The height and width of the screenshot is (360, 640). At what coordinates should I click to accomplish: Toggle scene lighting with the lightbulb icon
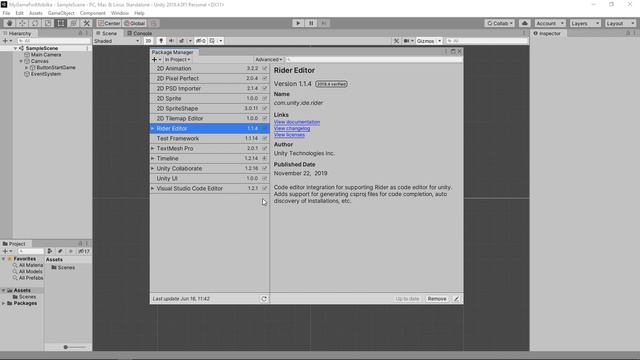click(x=161, y=41)
